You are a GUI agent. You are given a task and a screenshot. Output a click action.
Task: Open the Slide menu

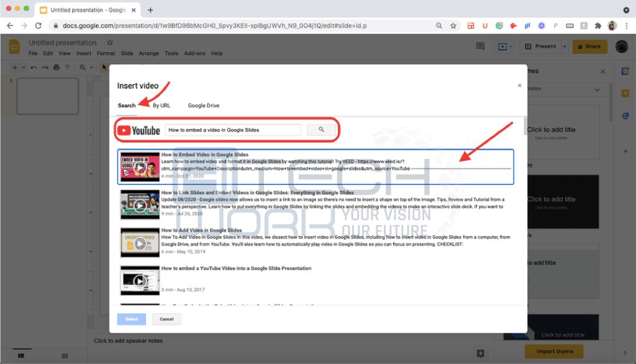pos(127,53)
